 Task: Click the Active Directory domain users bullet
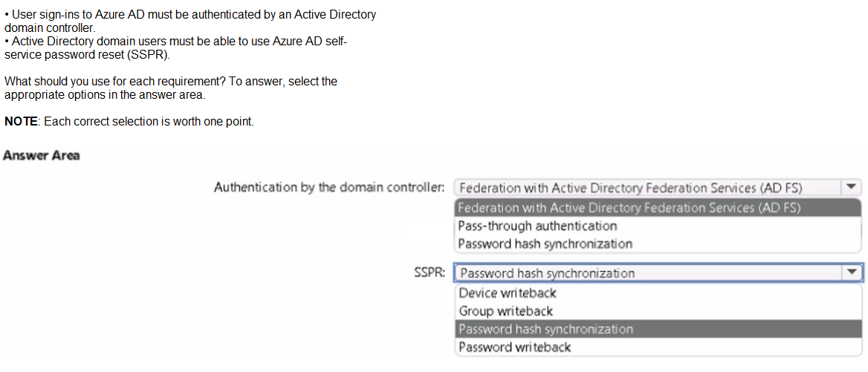[x=175, y=48]
